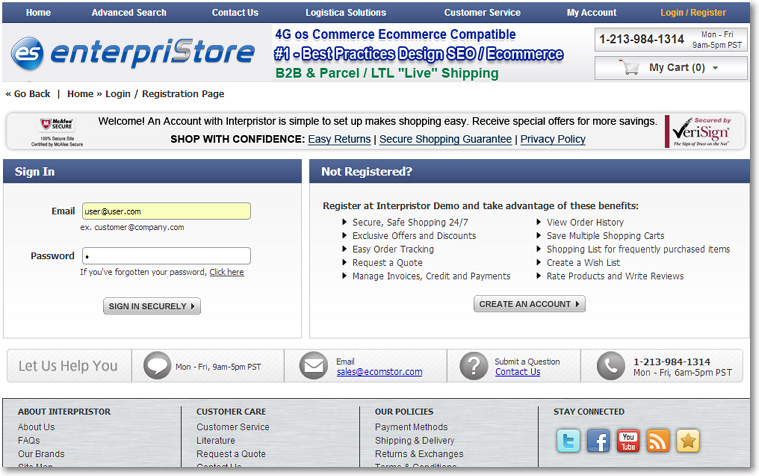Click the enterpriStore logo
This screenshot has width=759, height=476.
point(133,53)
